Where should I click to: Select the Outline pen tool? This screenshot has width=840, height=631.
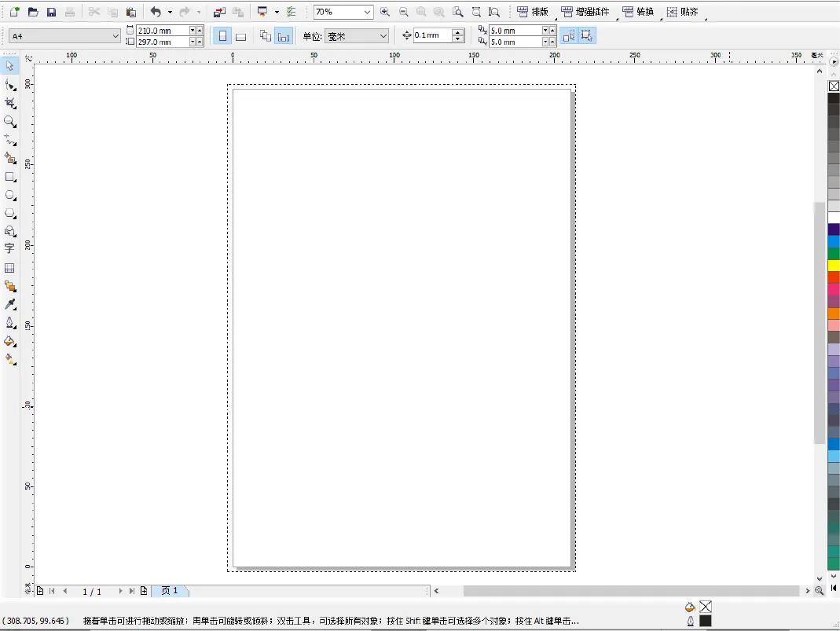[9, 322]
